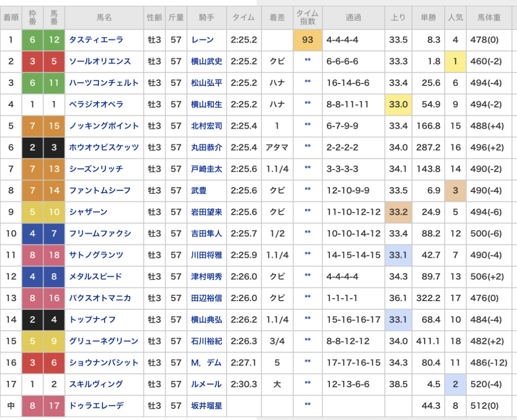Open jockey profile for 岩田望来
517x420 pixels.
click(x=207, y=212)
